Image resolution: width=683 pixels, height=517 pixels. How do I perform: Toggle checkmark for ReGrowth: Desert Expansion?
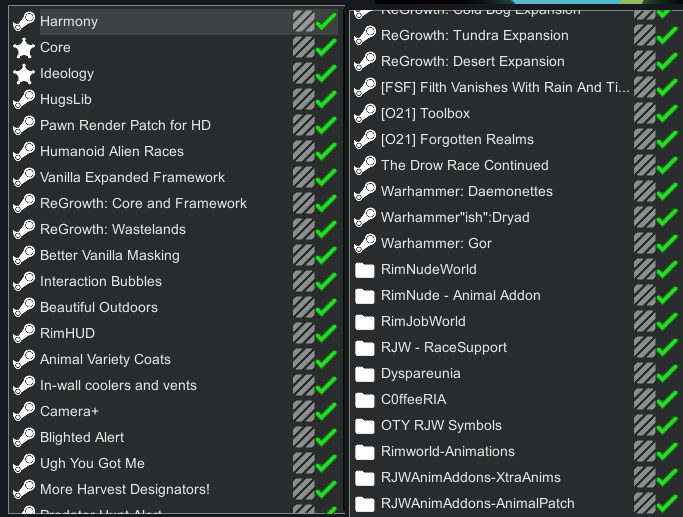[667, 61]
